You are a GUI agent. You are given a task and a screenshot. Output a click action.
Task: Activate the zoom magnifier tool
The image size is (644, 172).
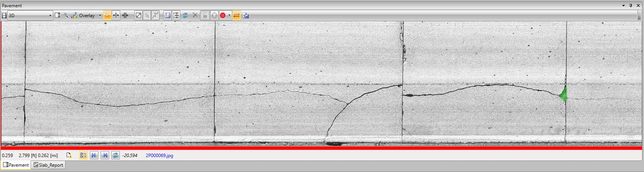[66, 15]
